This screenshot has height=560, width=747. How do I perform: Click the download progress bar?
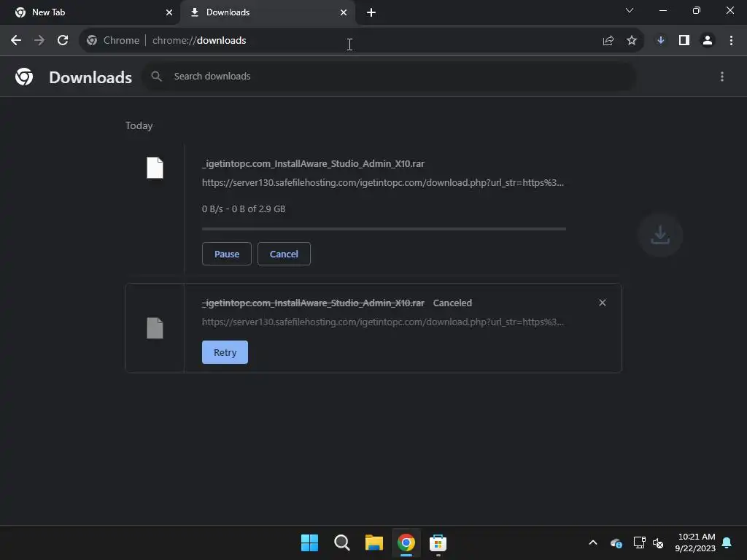pyautogui.click(x=384, y=229)
